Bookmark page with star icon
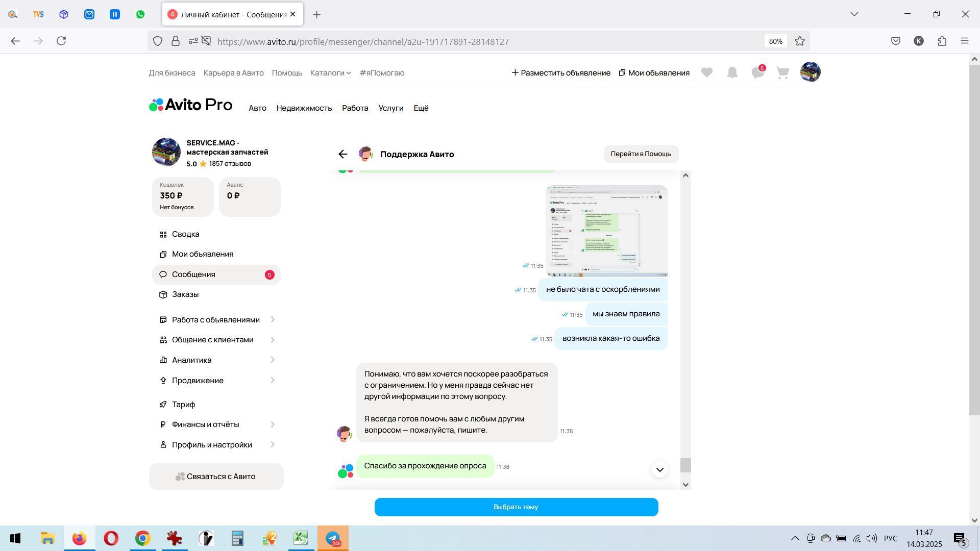The height and width of the screenshot is (551, 980). (x=800, y=41)
